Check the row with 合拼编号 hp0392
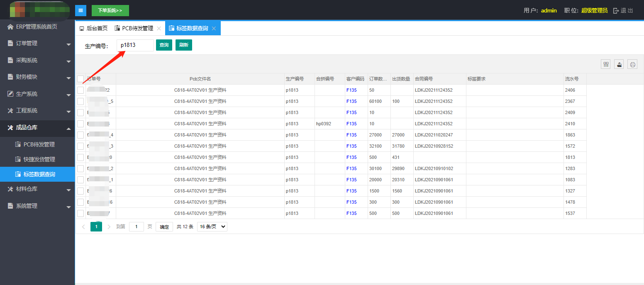Viewport: 644px width, 285px height. 80,124
